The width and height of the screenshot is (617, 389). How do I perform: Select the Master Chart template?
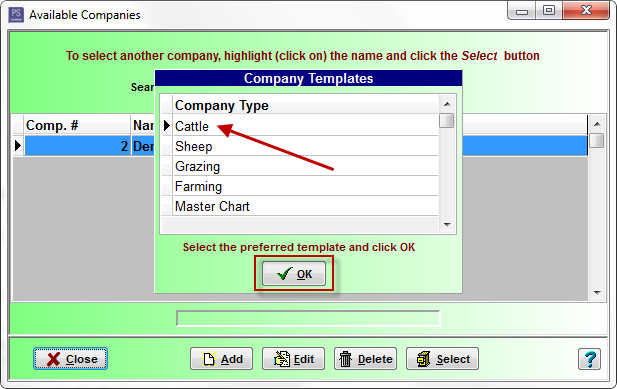[x=305, y=206]
